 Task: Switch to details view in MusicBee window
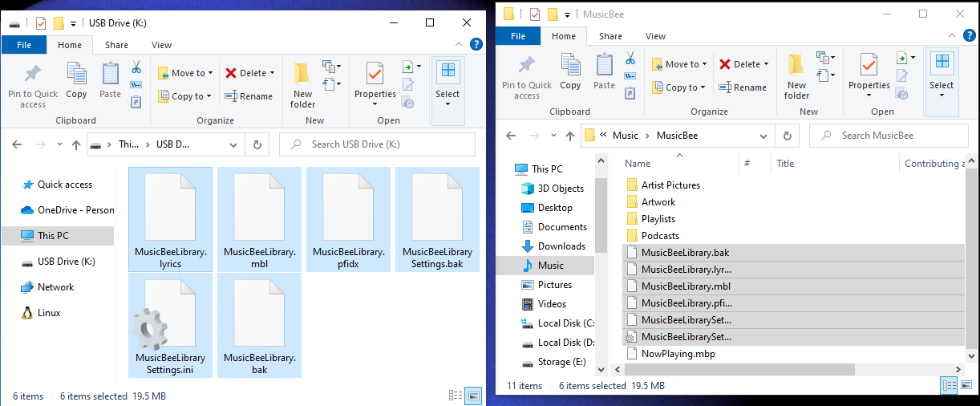coord(950,386)
